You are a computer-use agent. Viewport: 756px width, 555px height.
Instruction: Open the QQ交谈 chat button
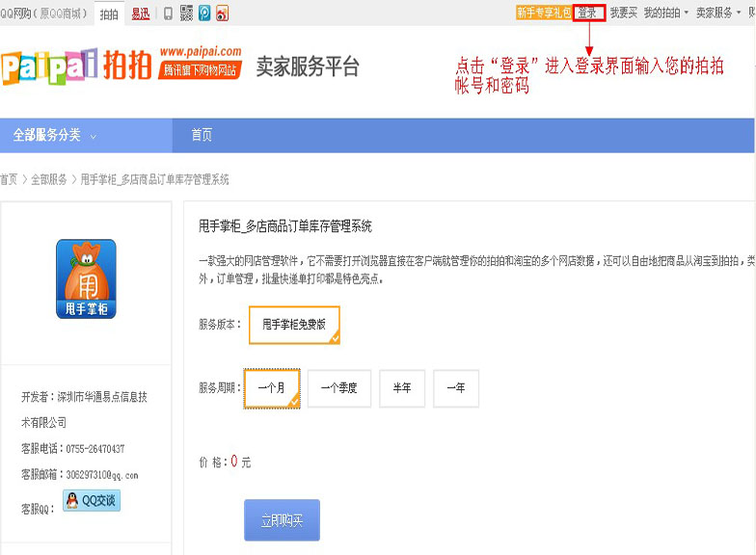tap(92, 501)
